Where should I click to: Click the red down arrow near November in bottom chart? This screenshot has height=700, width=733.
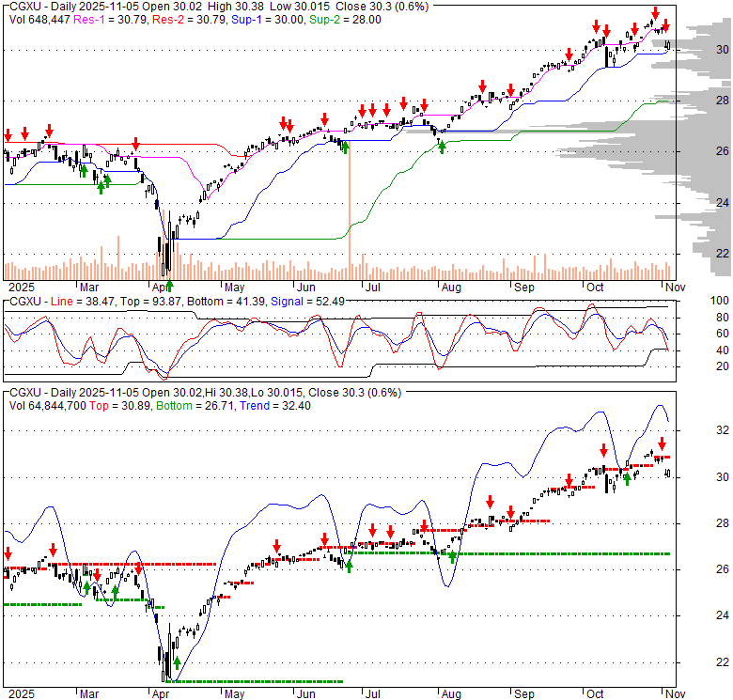tap(662, 443)
